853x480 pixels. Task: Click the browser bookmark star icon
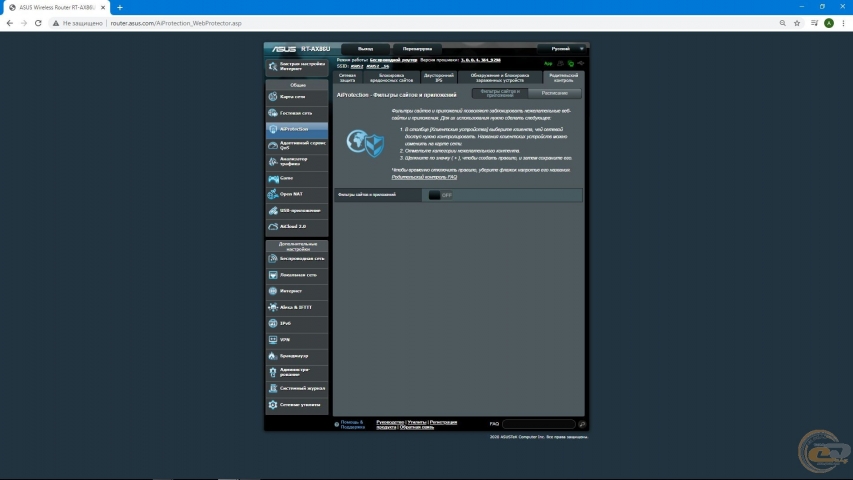click(x=797, y=23)
